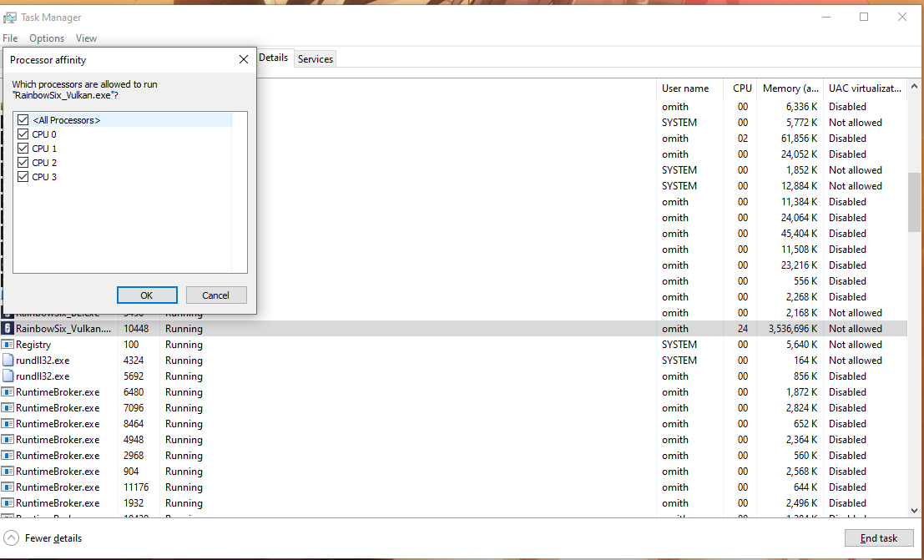Click the scrollbar up arrow in process list
The image size is (924, 560).
tap(914, 87)
